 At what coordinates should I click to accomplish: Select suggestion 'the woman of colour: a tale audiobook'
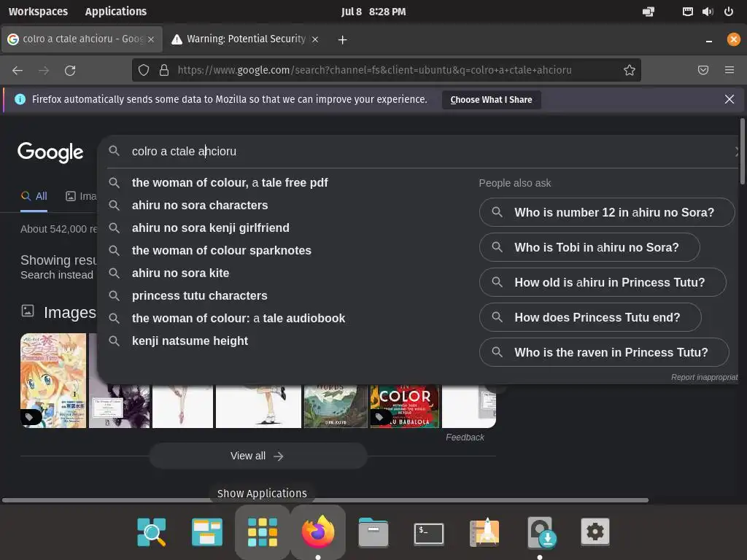coord(239,319)
